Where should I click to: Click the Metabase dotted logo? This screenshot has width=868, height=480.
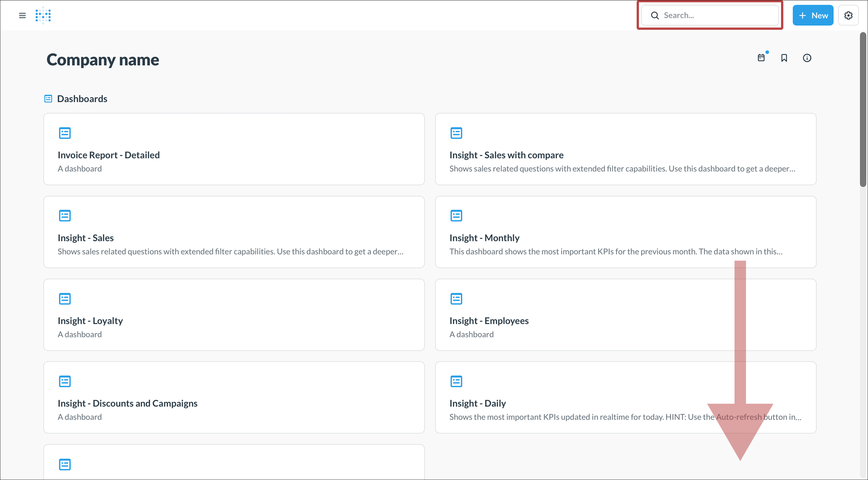click(43, 15)
